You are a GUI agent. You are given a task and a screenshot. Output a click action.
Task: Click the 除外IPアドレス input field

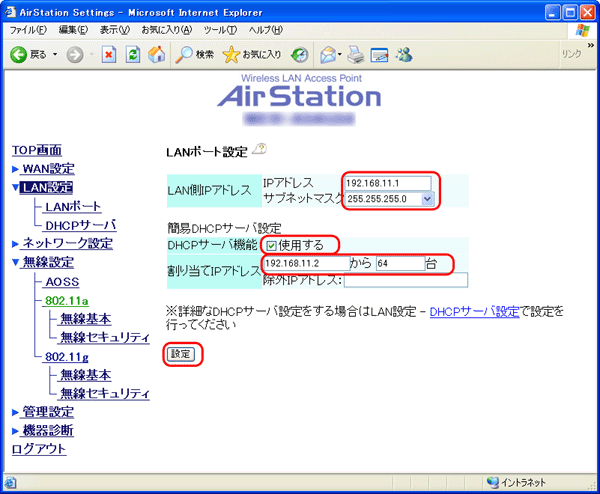[x=406, y=280]
